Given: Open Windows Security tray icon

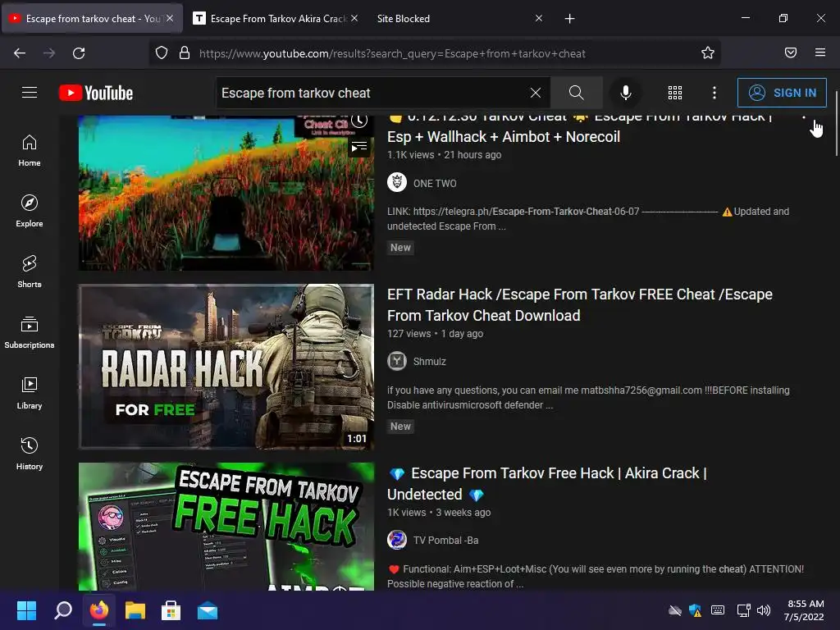Looking at the screenshot, I should 696,610.
